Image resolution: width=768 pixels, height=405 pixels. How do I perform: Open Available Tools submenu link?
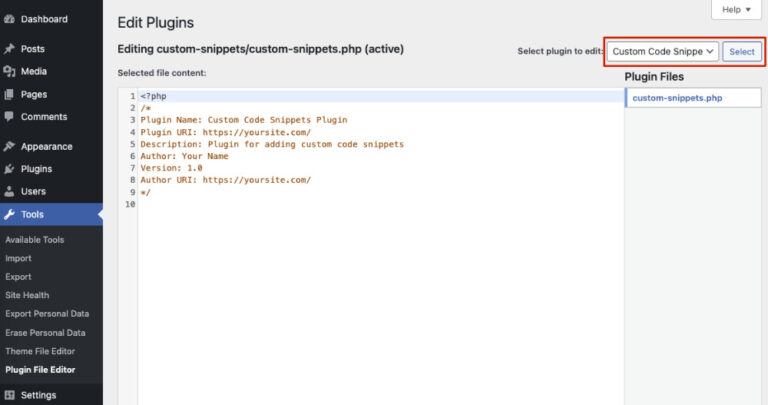[34, 240]
